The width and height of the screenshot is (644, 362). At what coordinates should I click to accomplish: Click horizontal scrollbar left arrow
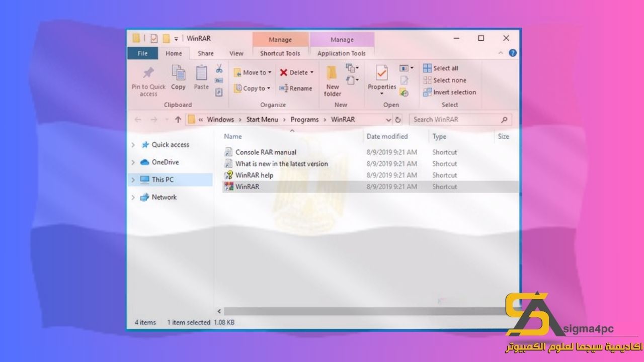coord(219,312)
